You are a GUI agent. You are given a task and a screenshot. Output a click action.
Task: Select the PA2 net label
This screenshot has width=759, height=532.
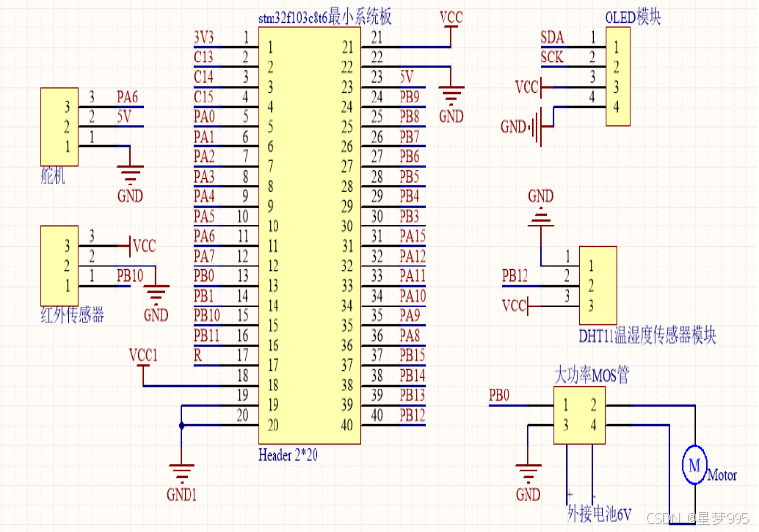click(x=204, y=157)
